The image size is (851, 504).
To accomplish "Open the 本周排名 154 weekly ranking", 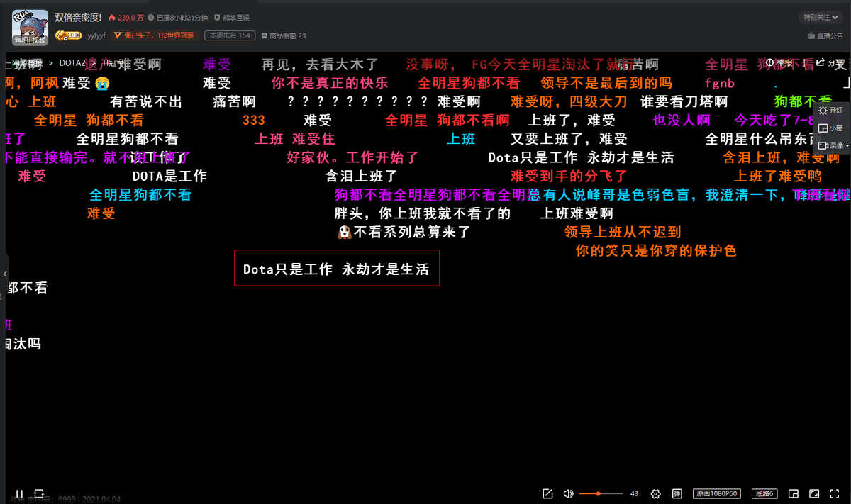I will click(229, 35).
